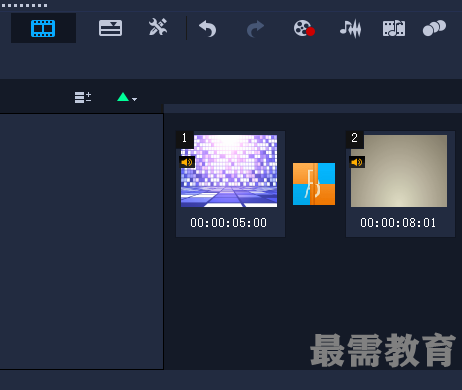The image size is (462, 390).
Task: Switch to Storyboard View
Action: pyautogui.click(x=43, y=28)
